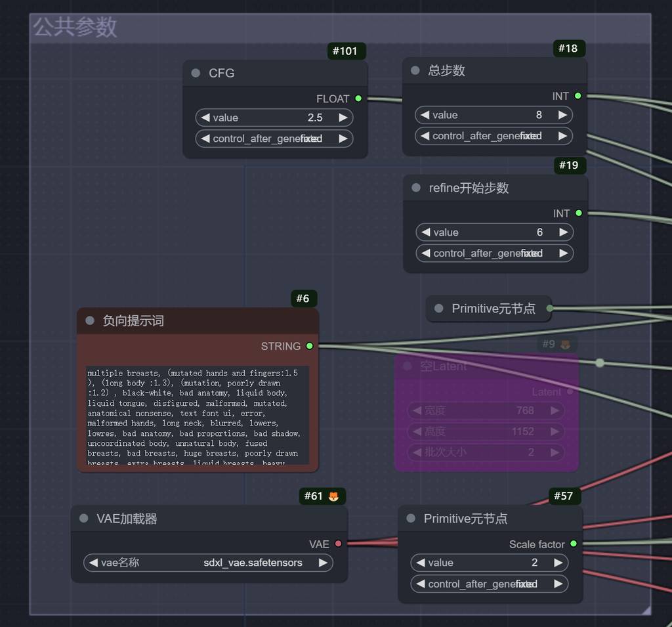Collapse the CFG node using its dot

coord(196,73)
